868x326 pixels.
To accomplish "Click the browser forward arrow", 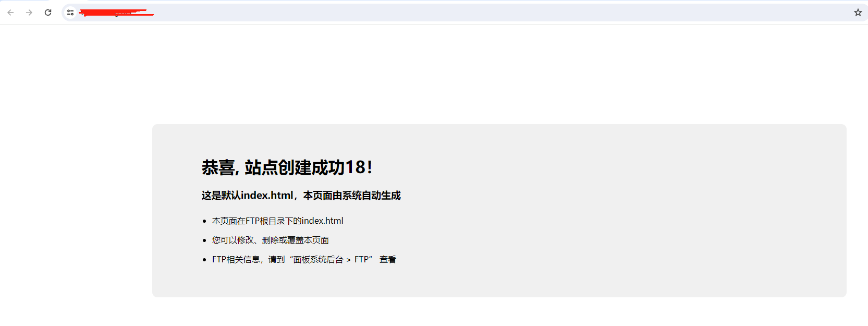I will [x=29, y=13].
